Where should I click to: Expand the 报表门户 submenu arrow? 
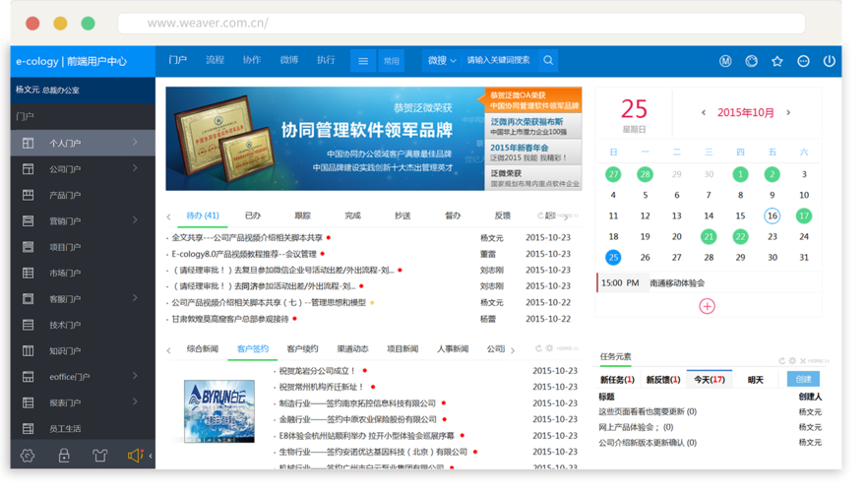(135, 402)
